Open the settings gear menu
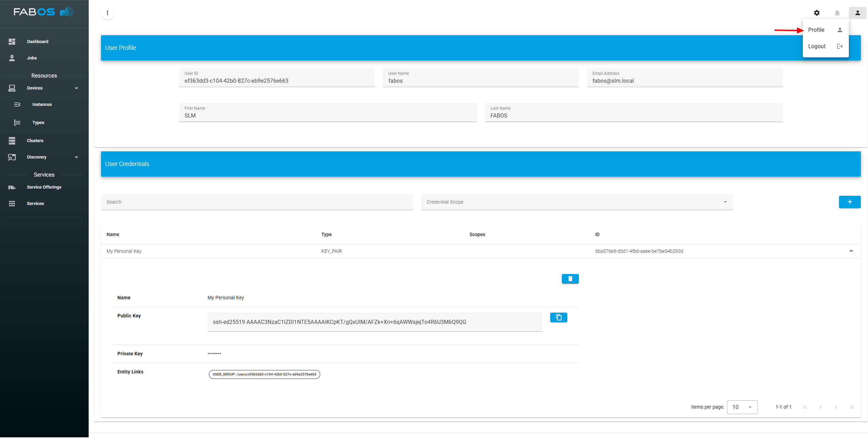The height and width of the screenshot is (438, 868). (x=817, y=13)
